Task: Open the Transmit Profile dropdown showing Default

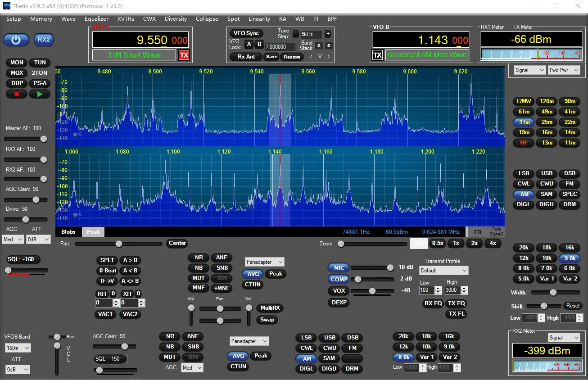Action: 443,270
